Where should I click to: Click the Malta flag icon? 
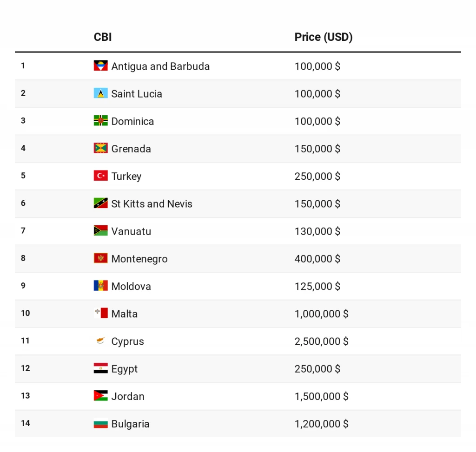click(100, 313)
